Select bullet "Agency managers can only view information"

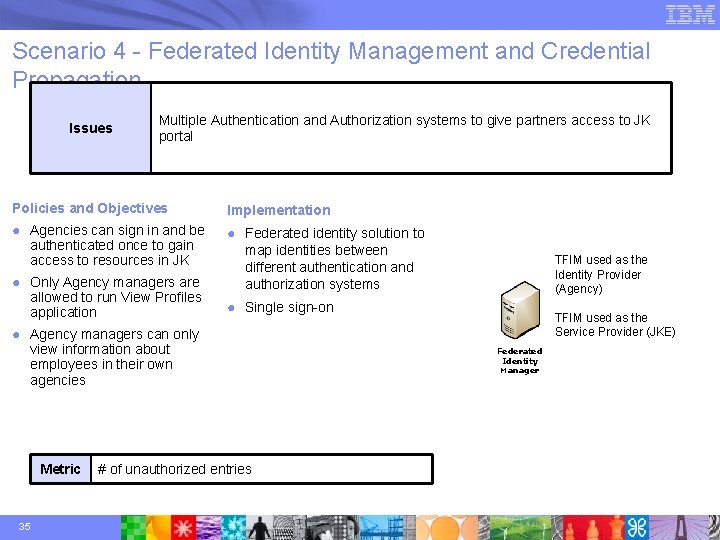pos(114,357)
